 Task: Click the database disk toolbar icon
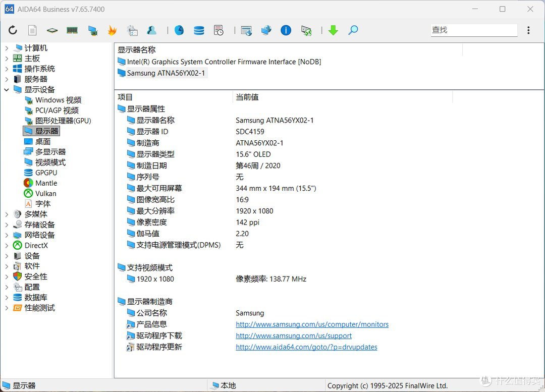199,30
